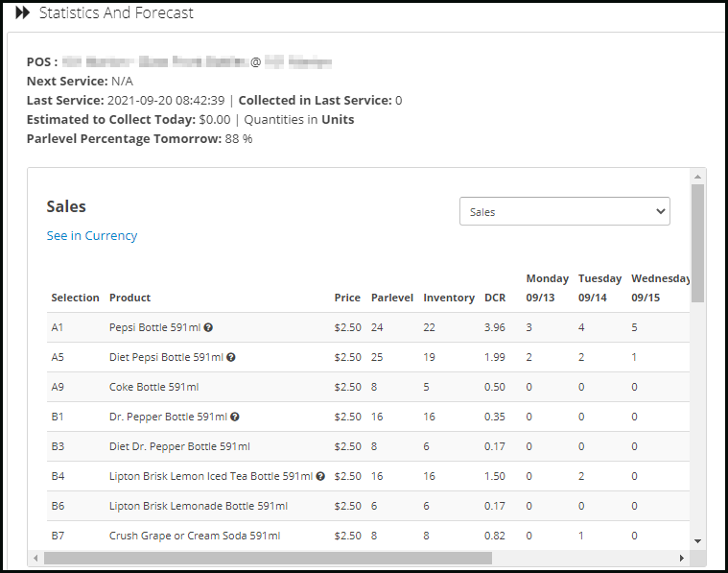The width and height of the screenshot is (728, 573).
Task: Click the Statistics And Forecast title
Action: point(116,13)
